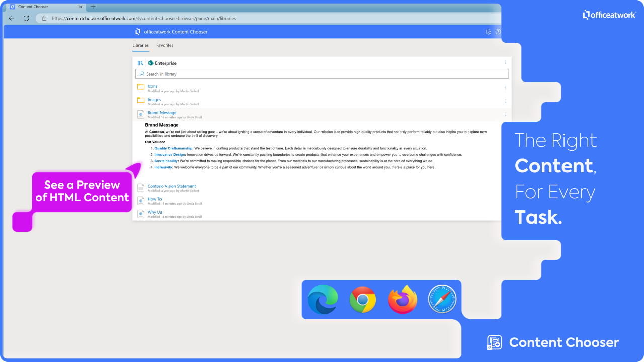Viewport: 644px width, 362px height.
Task: View site info lock icon in address bar
Action: point(44,18)
